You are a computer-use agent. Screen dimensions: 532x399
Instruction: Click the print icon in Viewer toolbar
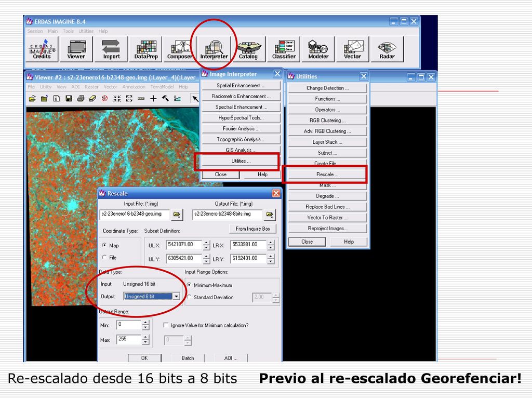click(x=81, y=99)
